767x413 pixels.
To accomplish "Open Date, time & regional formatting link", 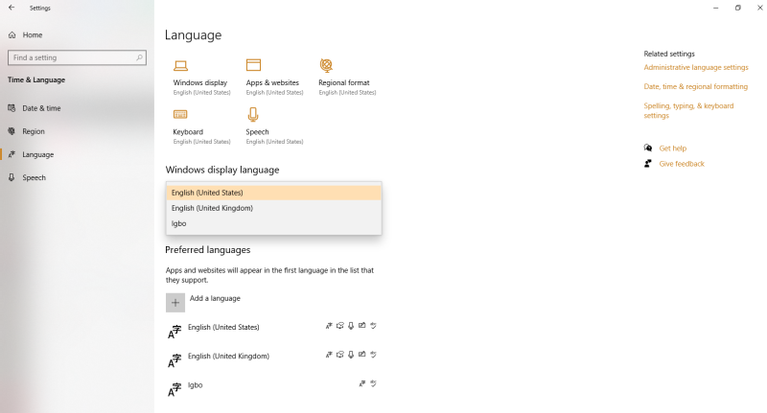I will point(696,87).
